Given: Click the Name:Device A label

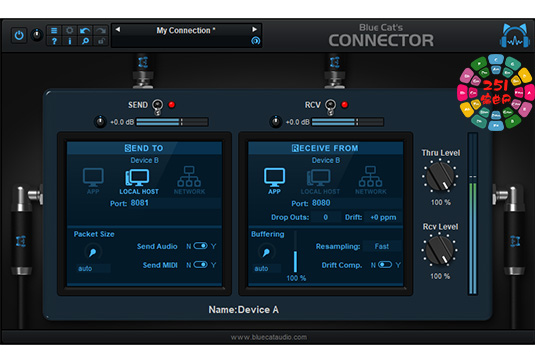Looking at the screenshot, I should (244, 310).
